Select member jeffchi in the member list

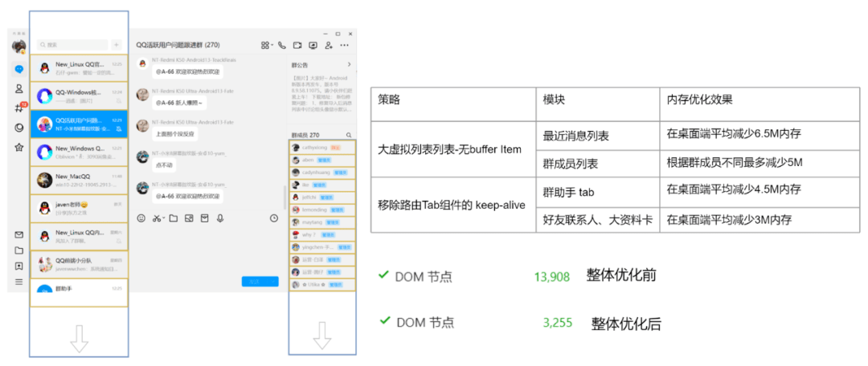coord(322,197)
